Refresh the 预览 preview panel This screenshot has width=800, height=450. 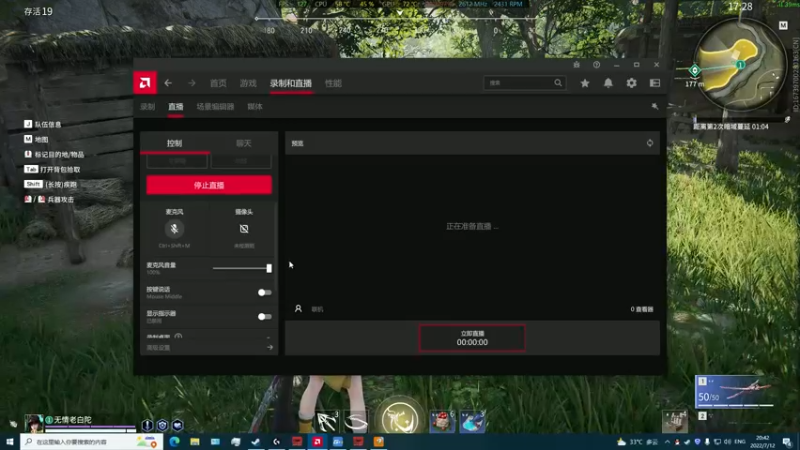click(x=649, y=143)
